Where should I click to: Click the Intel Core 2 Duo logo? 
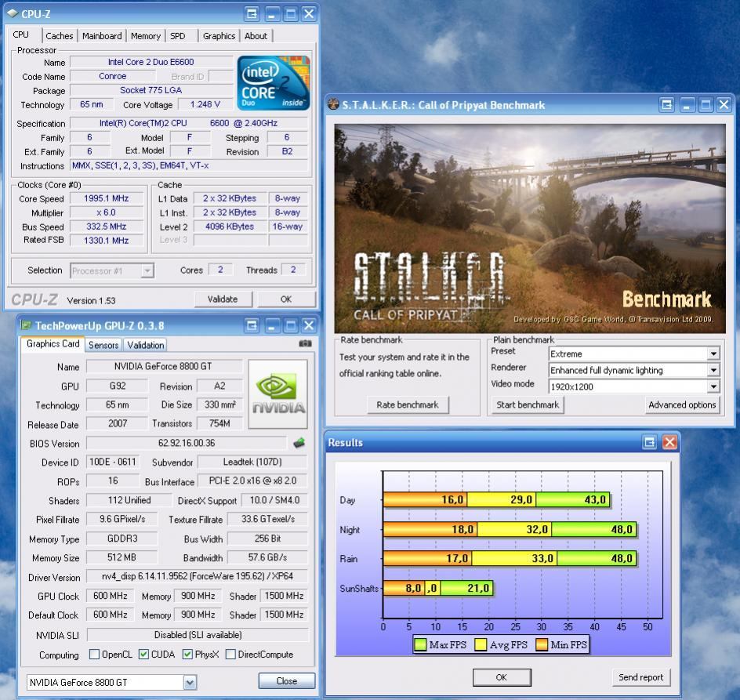pos(274,83)
